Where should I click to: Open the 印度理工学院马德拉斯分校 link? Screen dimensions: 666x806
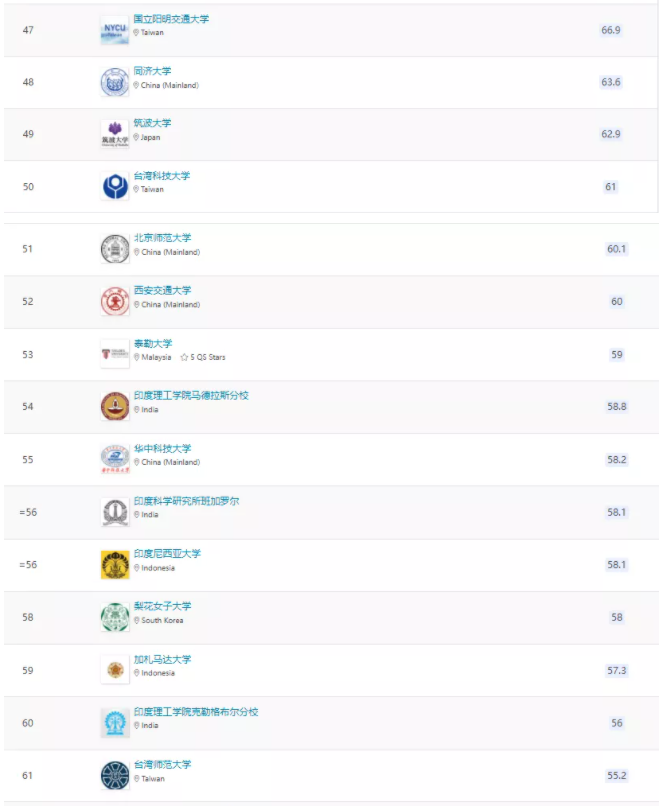coord(191,395)
